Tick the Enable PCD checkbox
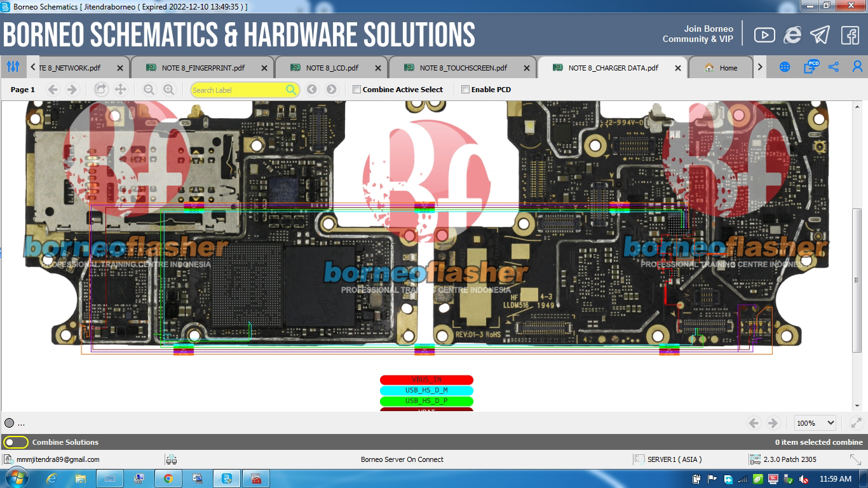 466,90
